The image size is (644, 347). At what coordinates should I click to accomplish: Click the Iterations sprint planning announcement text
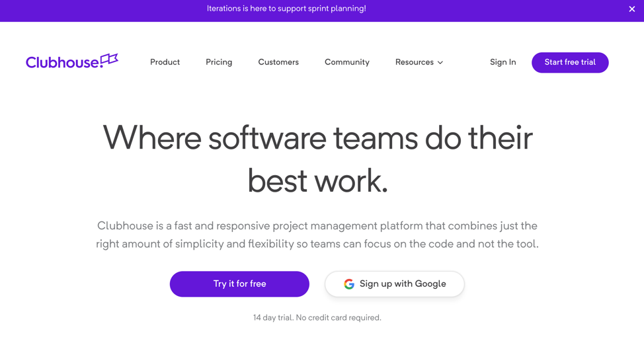(x=286, y=9)
